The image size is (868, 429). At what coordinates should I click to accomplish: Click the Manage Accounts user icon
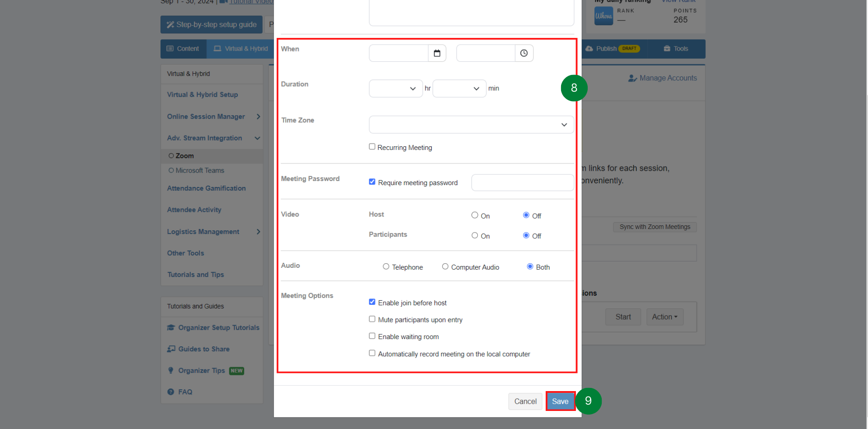pos(632,79)
